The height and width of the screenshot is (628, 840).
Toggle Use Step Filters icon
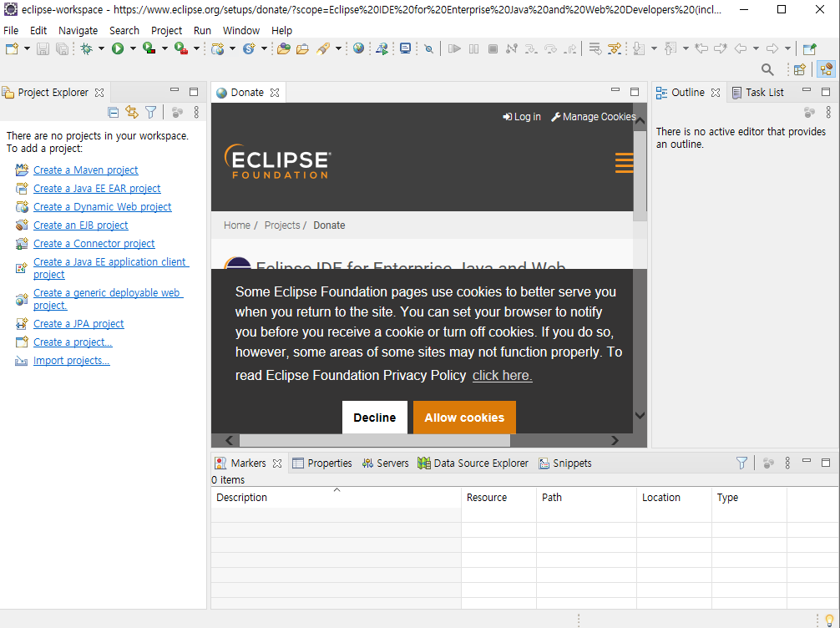(615, 48)
